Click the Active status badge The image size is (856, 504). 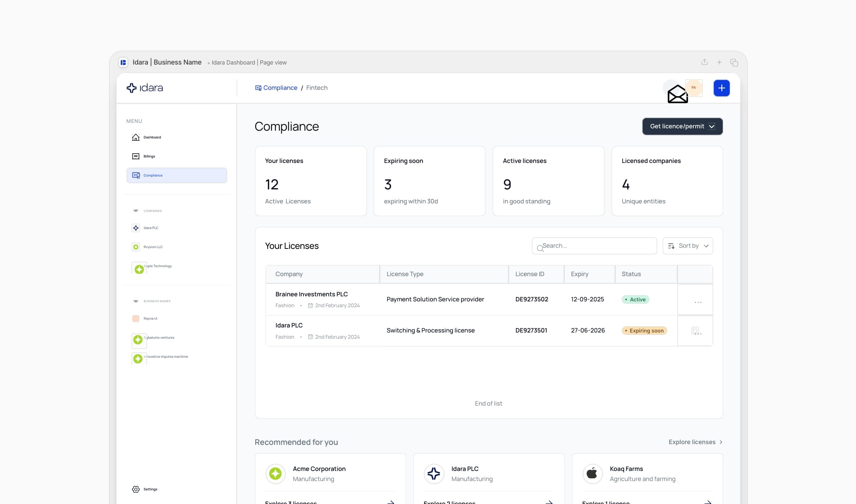[635, 299]
